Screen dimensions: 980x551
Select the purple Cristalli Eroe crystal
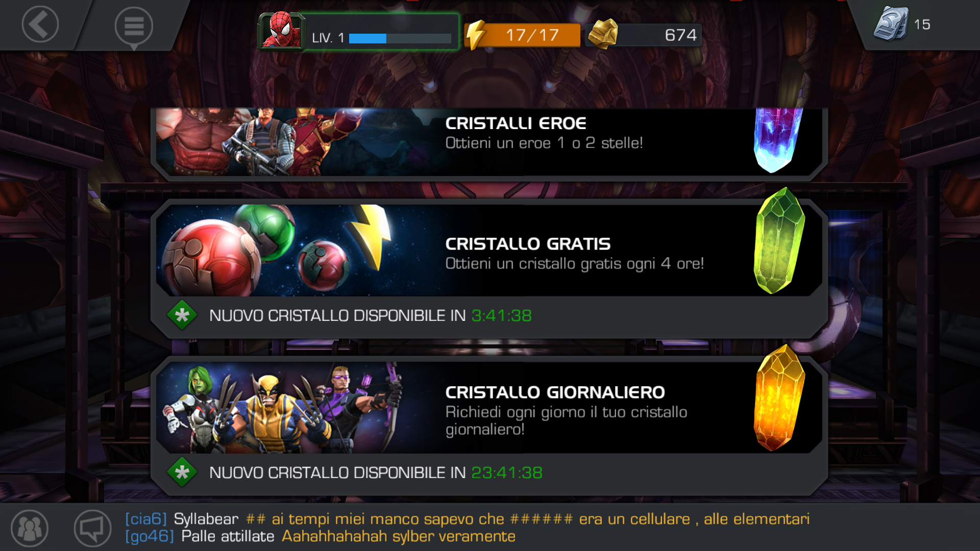777,140
